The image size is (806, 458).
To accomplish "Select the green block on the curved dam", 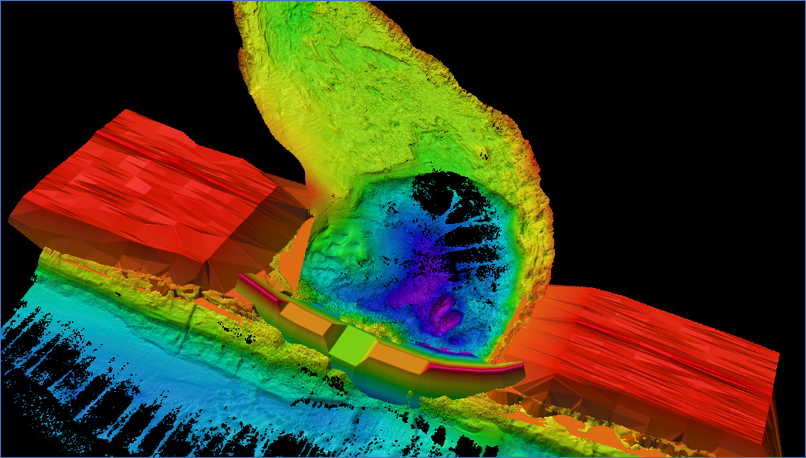I will [x=350, y=347].
